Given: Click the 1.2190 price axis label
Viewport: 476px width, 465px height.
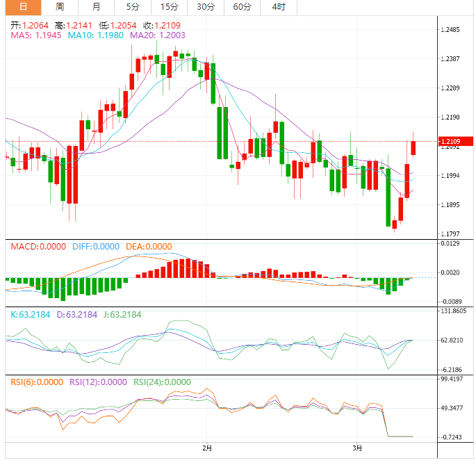Looking at the screenshot, I should click(x=450, y=117).
